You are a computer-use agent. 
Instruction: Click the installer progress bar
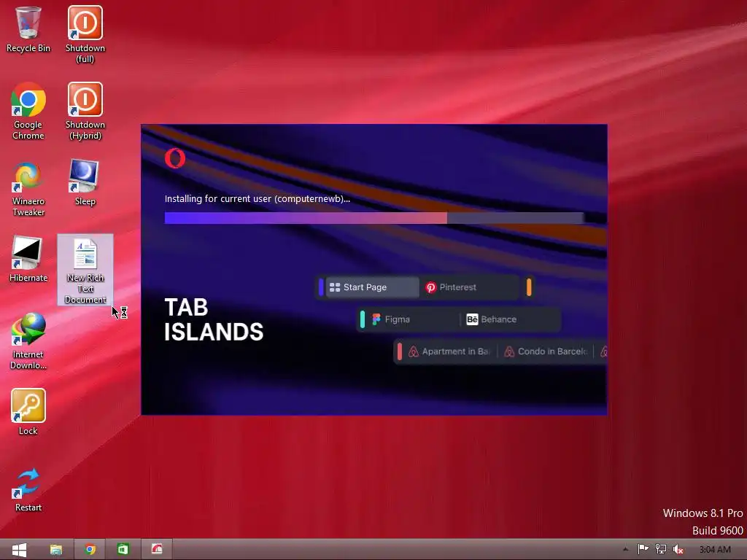pyautogui.click(x=374, y=218)
